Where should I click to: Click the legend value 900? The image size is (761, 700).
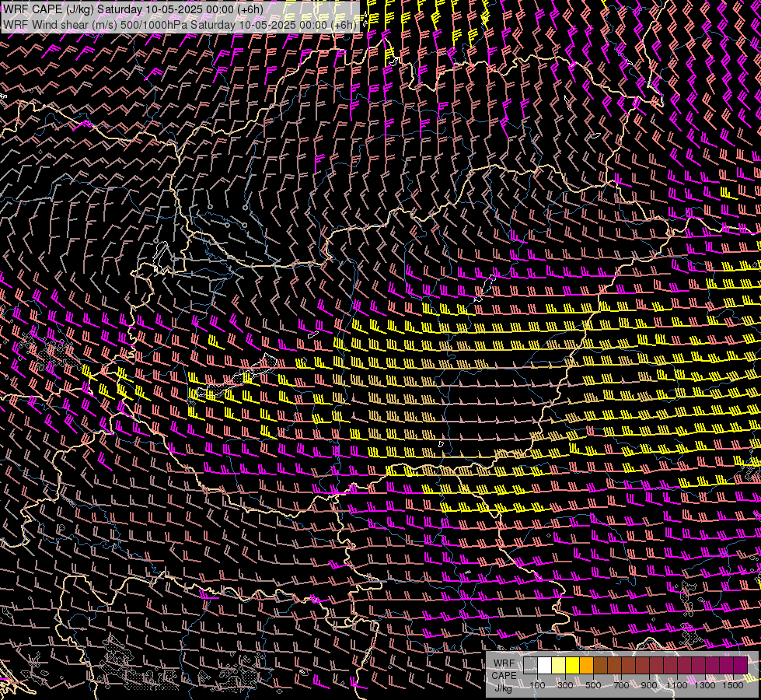pyautogui.click(x=649, y=685)
